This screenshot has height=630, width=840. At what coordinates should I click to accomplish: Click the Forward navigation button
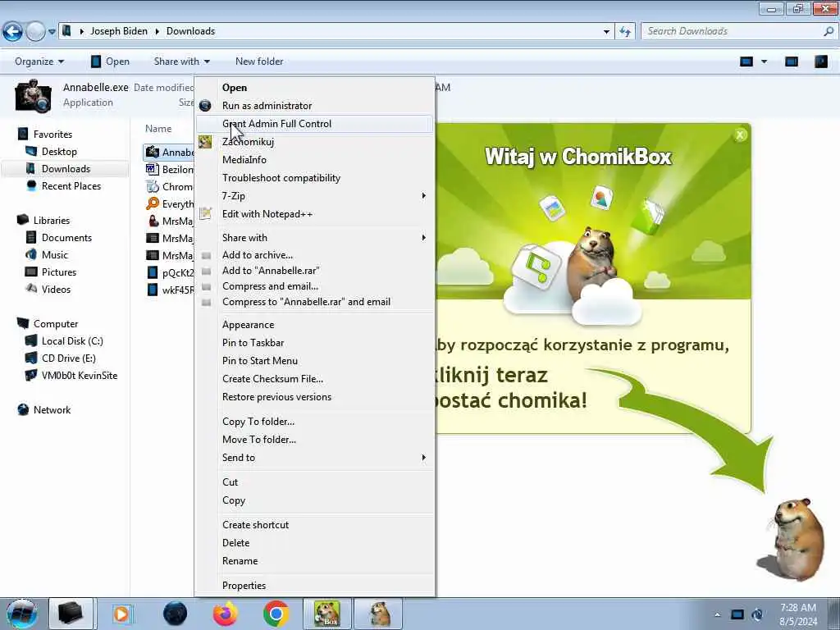35,32
